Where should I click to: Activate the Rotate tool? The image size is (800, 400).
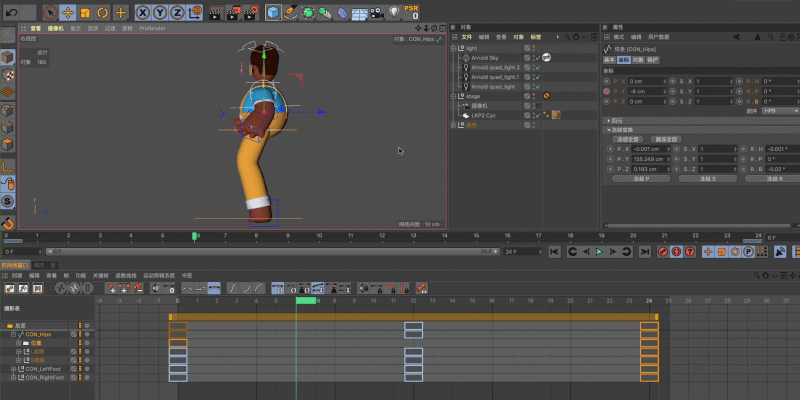click(102, 12)
